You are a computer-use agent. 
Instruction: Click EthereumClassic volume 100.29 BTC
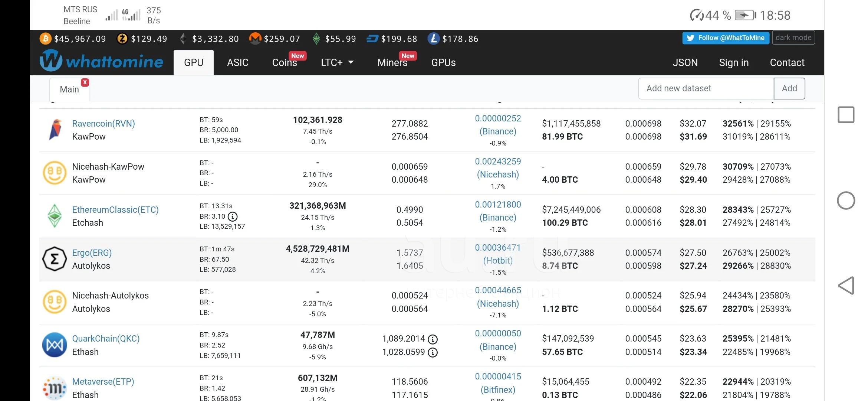click(x=565, y=223)
